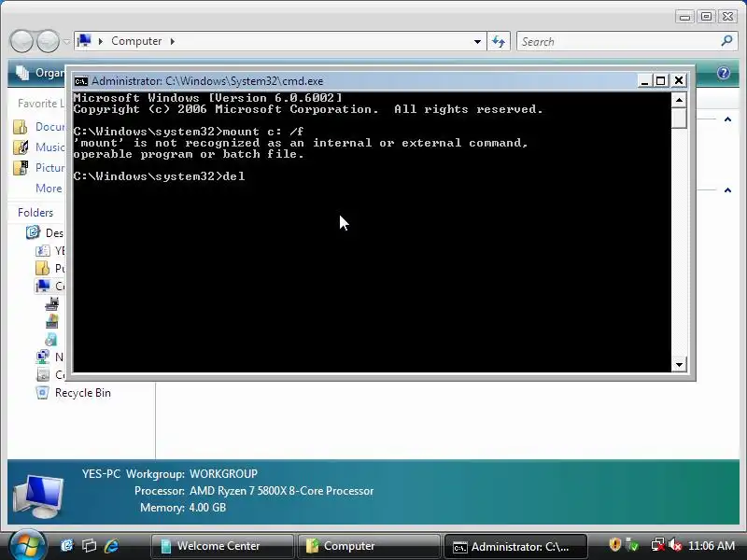Screen dimensions: 747x560
Task: Click the Explorer Back navigation button
Action: click(x=21, y=41)
